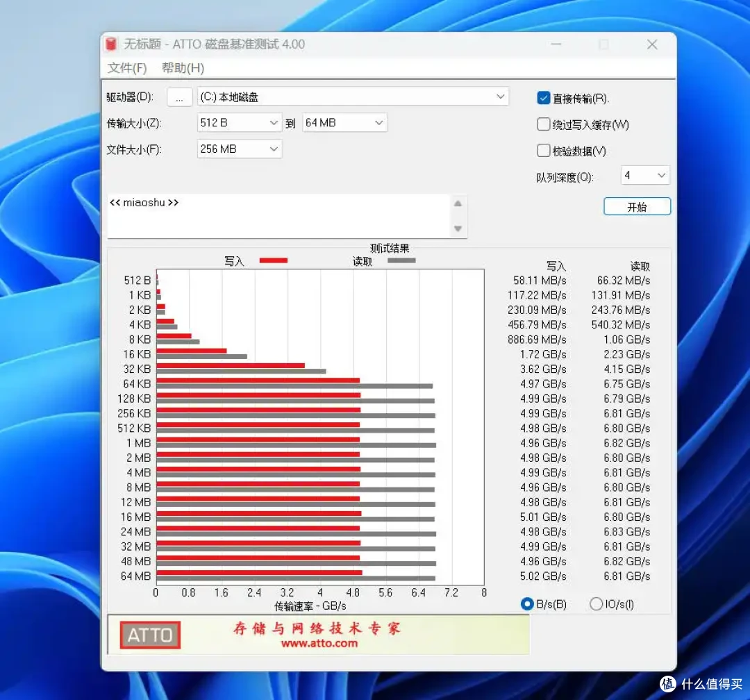Image resolution: width=750 pixels, height=700 pixels.
Task: Click the 传输速率 - GB/s axis label
Action: click(x=310, y=606)
